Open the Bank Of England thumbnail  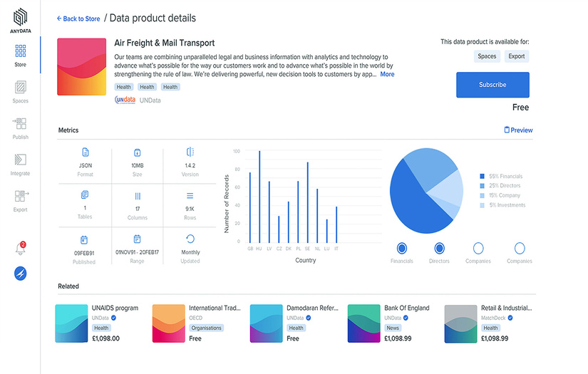363,323
